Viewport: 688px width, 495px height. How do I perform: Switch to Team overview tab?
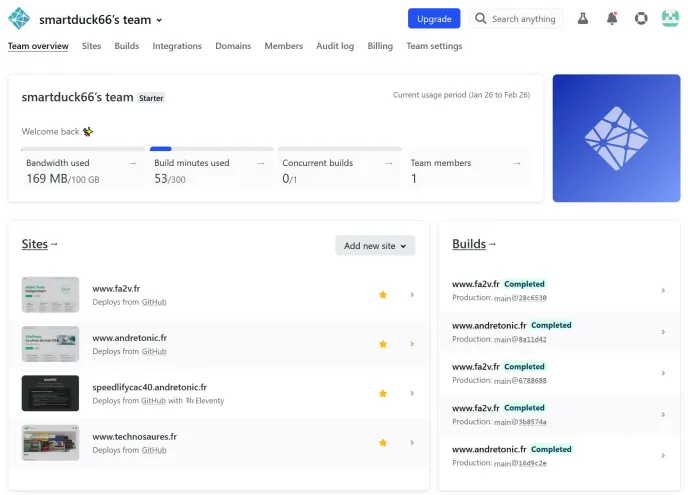(38, 46)
